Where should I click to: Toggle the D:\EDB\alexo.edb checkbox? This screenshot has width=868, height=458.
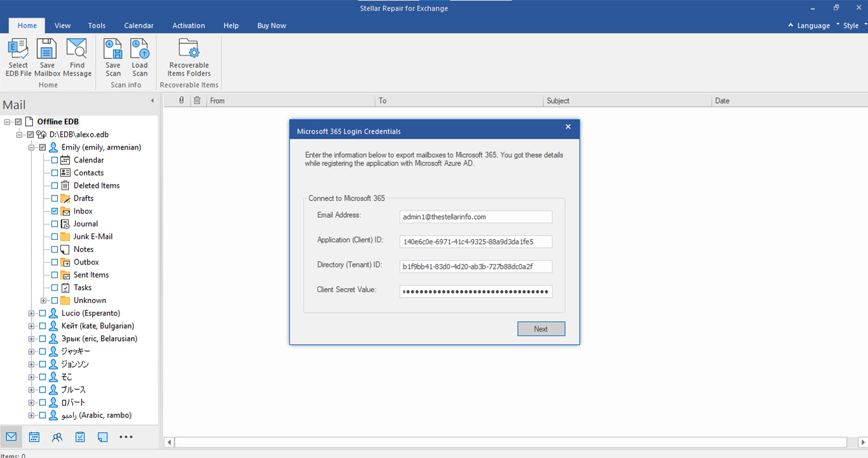pos(31,135)
